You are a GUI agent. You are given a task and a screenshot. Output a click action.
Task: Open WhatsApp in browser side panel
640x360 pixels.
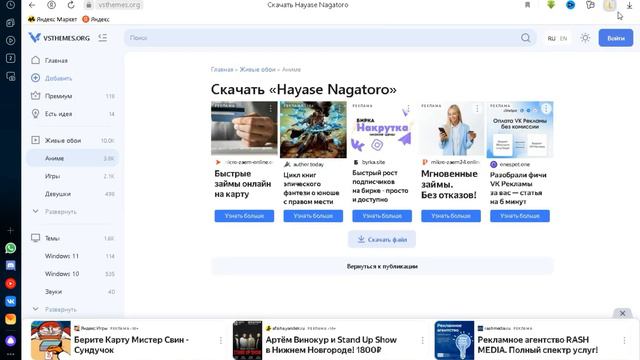click(x=11, y=248)
